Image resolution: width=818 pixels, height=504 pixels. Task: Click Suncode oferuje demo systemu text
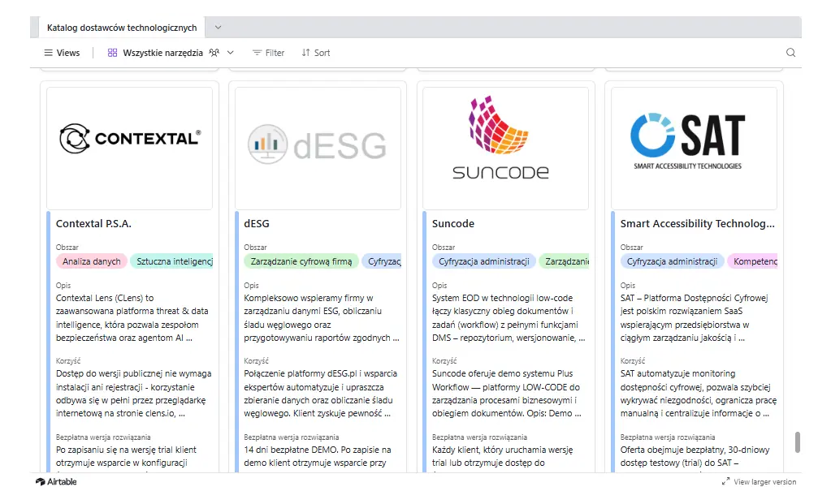coord(507,394)
